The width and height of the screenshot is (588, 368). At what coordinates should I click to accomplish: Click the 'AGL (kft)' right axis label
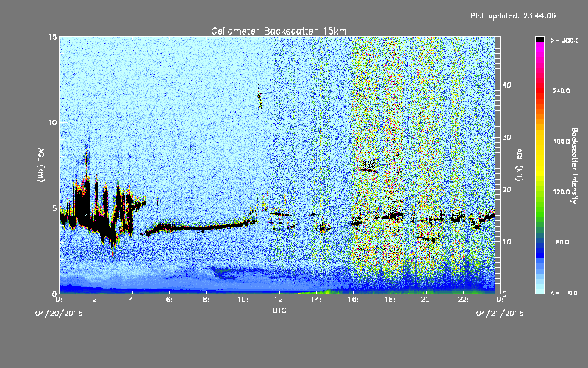[x=520, y=165]
